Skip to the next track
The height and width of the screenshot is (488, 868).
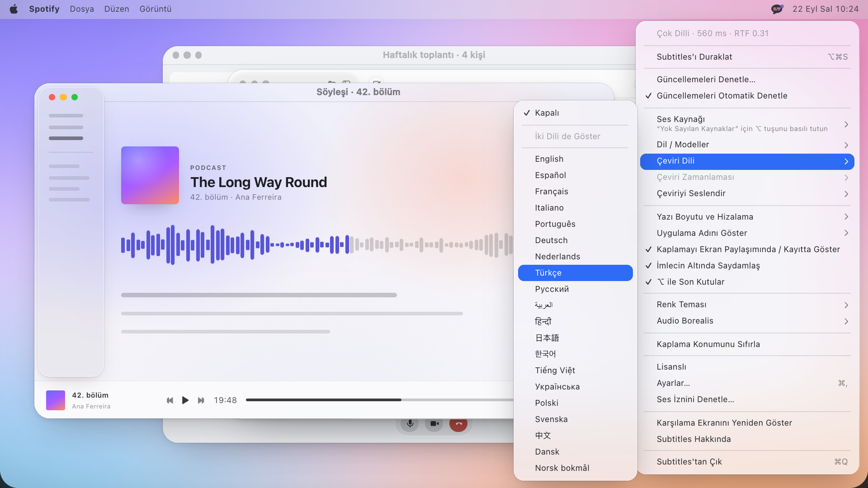point(201,400)
